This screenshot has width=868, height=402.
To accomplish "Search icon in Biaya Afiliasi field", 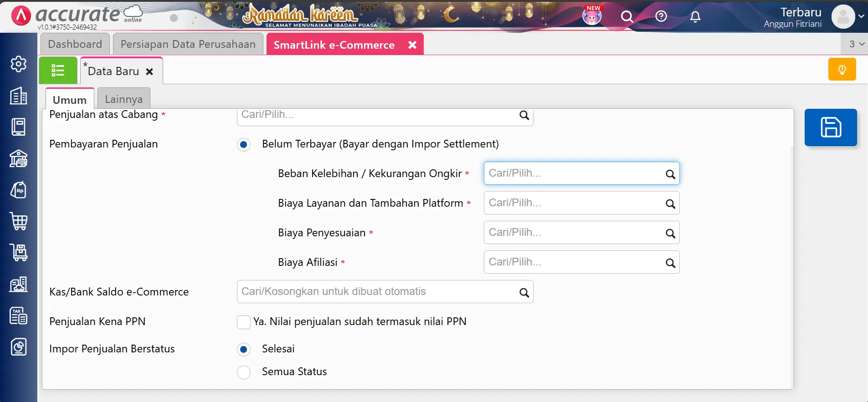I will (670, 263).
